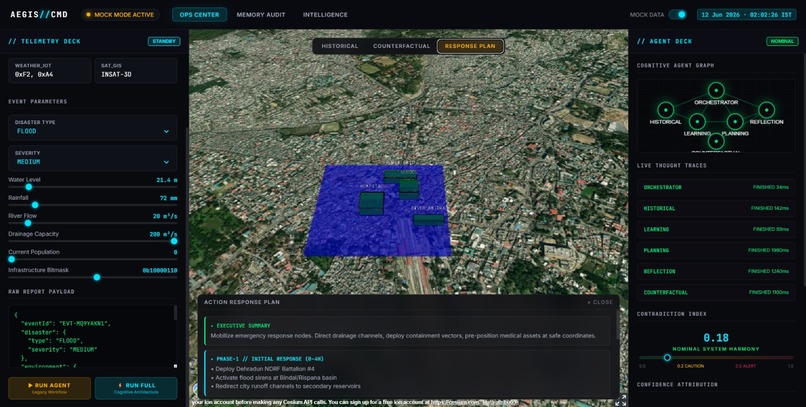Open the Severity dropdown
The width and height of the screenshot is (806, 407).
[x=93, y=158]
